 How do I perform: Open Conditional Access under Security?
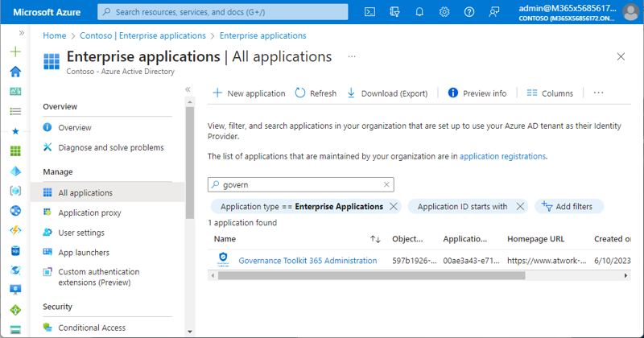pos(92,328)
